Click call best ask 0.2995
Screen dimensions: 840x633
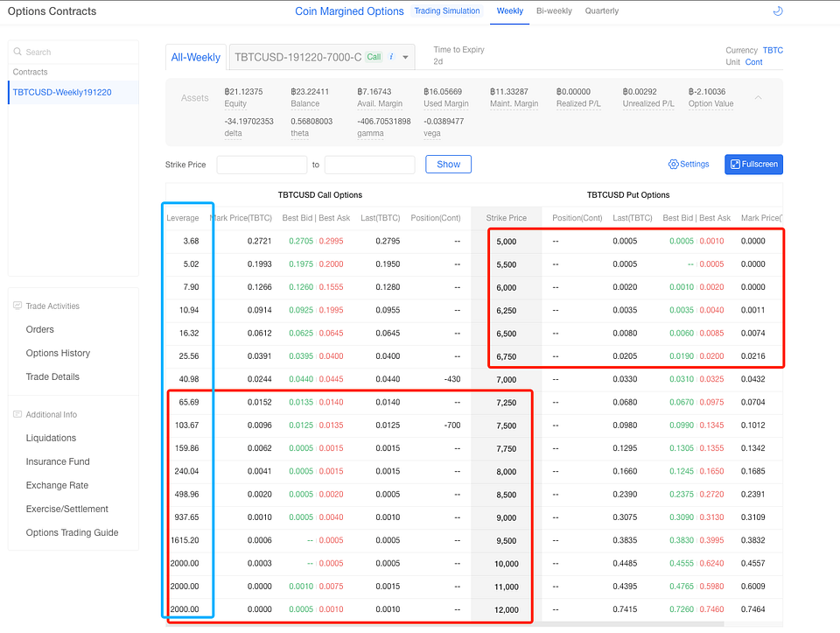(331, 241)
